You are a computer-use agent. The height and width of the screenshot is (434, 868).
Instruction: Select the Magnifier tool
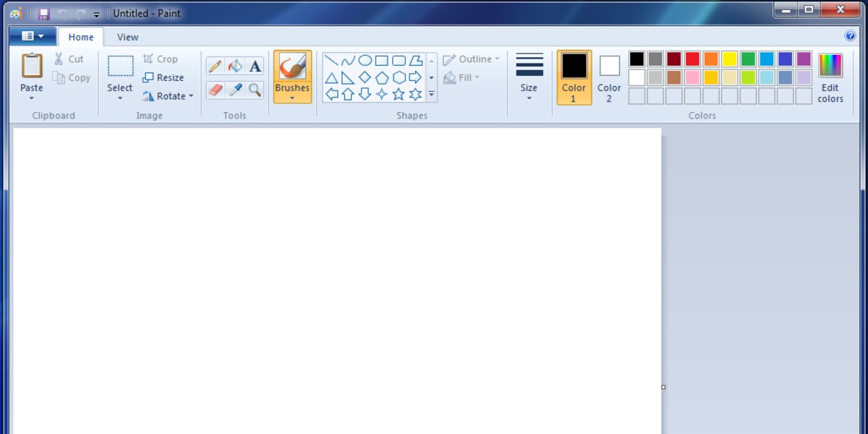[x=255, y=90]
